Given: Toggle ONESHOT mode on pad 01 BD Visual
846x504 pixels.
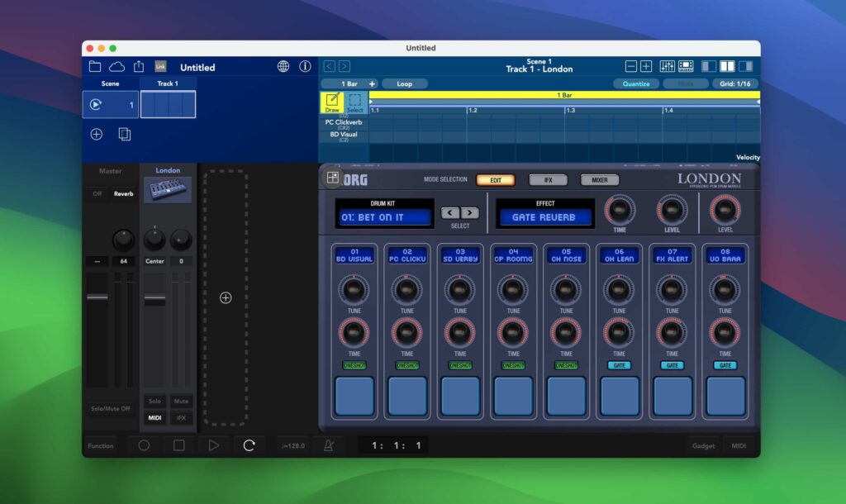Looking at the screenshot, I should click(x=354, y=364).
